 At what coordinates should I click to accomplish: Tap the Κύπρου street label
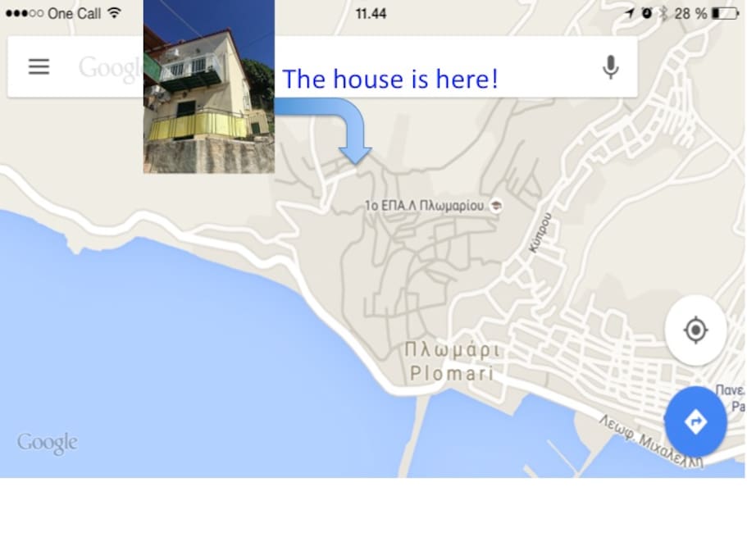pos(541,232)
